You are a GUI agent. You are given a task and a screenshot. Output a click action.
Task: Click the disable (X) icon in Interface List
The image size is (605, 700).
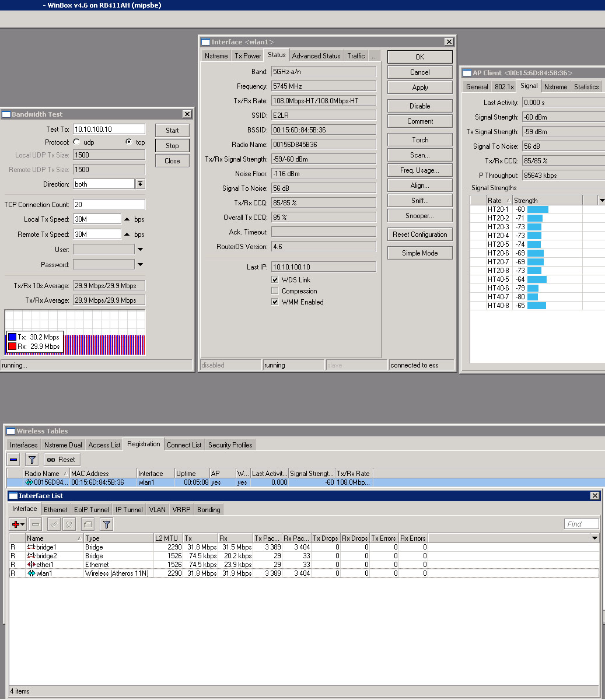click(69, 524)
